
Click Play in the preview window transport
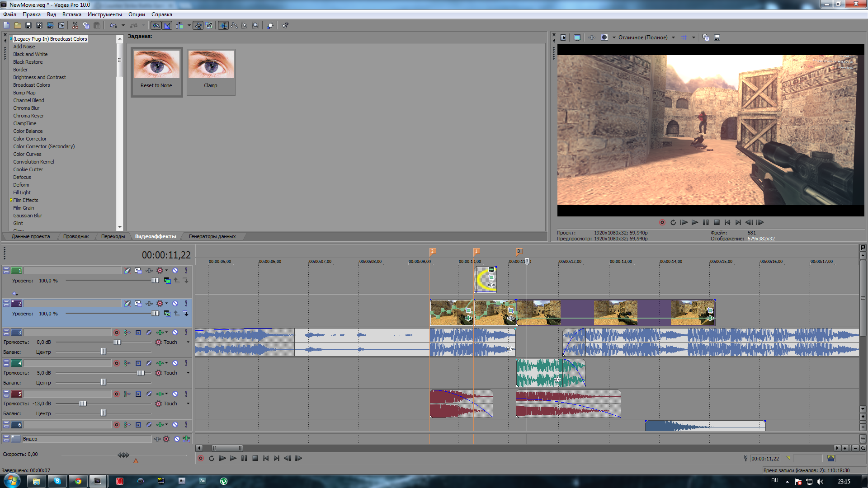(x=695, y=222)
